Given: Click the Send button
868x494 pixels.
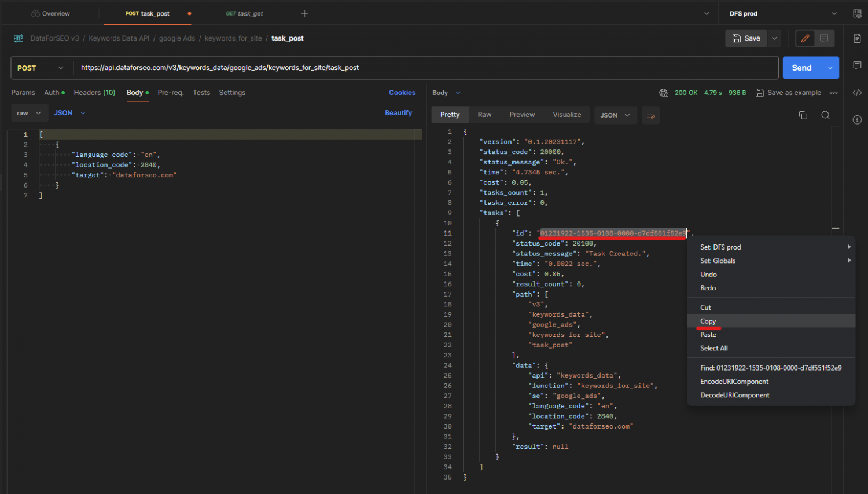Looking at the screenshot, I should 802,68.
